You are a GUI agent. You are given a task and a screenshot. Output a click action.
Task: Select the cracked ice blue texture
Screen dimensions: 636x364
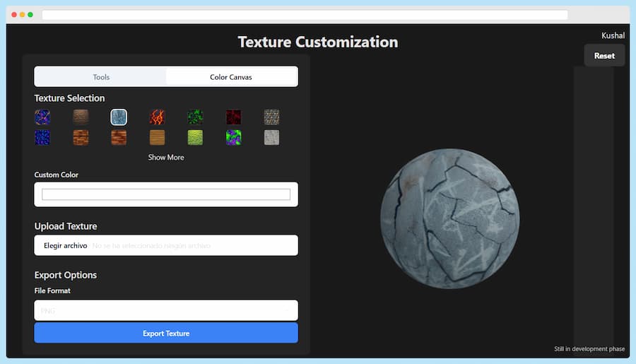tap(119, 117)
